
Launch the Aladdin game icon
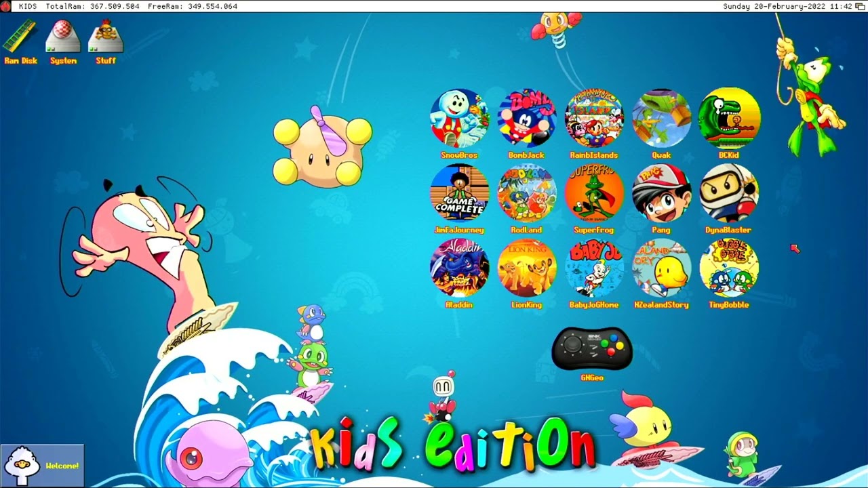point(459,268)
